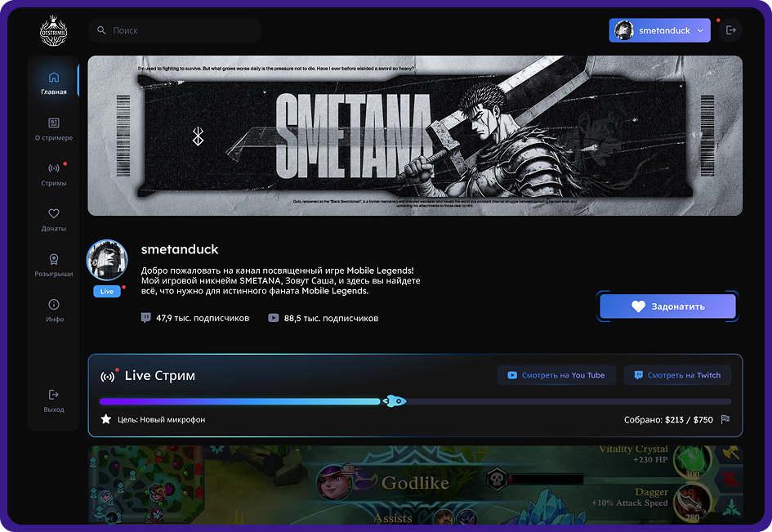772x532 pixels.
Task: Click the search magnifier icon
Action: point(101,30)
